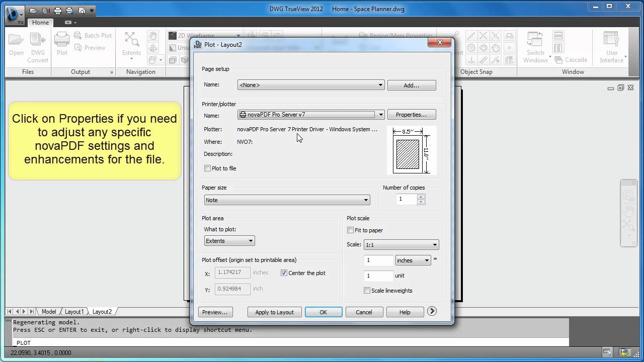Open the Page setup Name dropdown

311,85
